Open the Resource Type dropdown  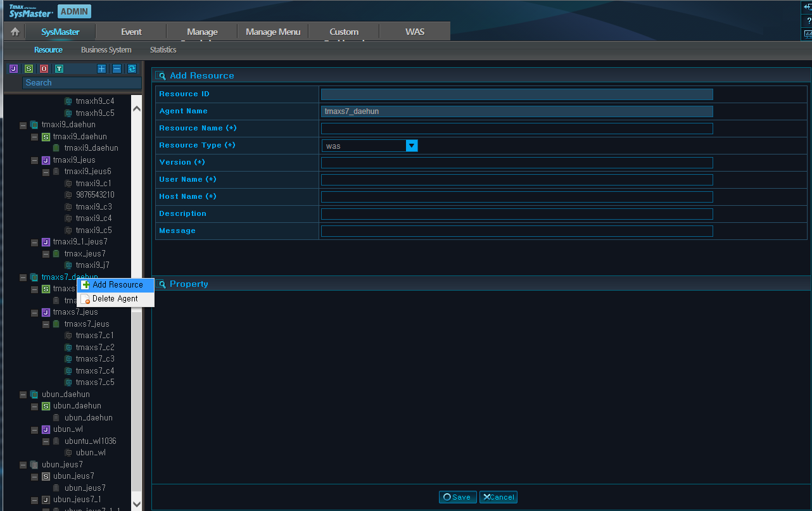coord(412,146)
